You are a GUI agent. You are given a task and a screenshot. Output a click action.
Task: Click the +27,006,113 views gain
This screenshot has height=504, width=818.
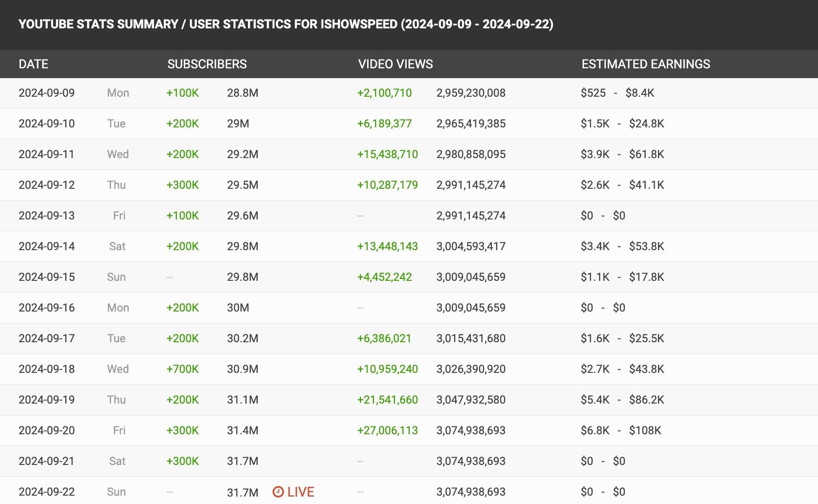pyautogui.click(x=388, y=431)
